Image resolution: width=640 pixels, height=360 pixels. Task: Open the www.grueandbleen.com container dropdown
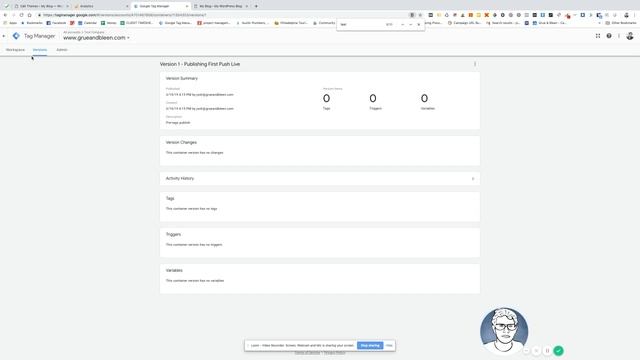[96, 38]
